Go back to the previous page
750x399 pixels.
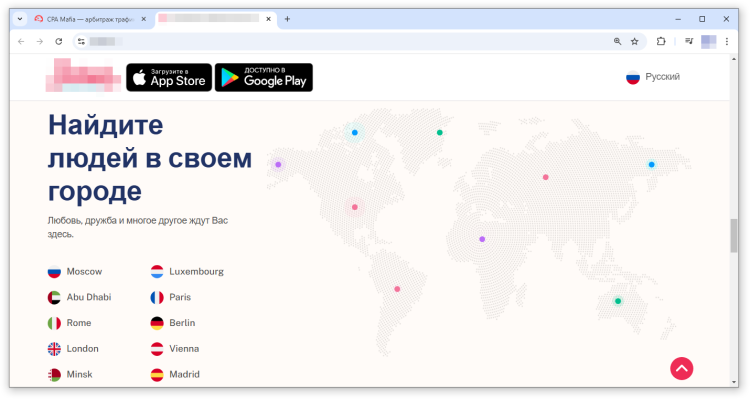click(21, 42)
